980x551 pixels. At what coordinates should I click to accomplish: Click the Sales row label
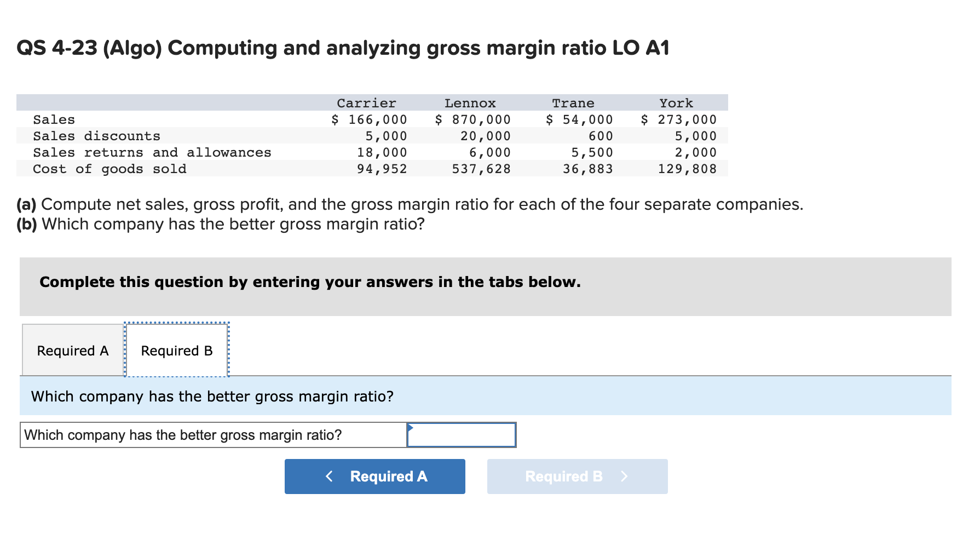pyautogui.click(x=54, y=119)
